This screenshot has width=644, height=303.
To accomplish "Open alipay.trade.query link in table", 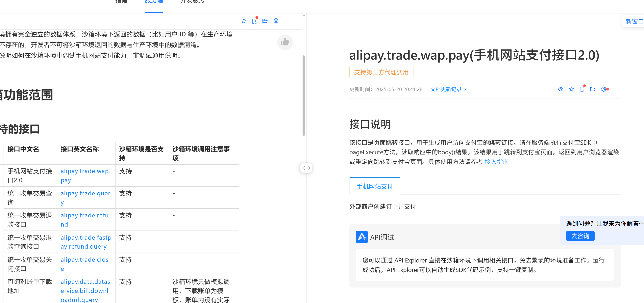I will pyautogui.click(x=85, y=198).
